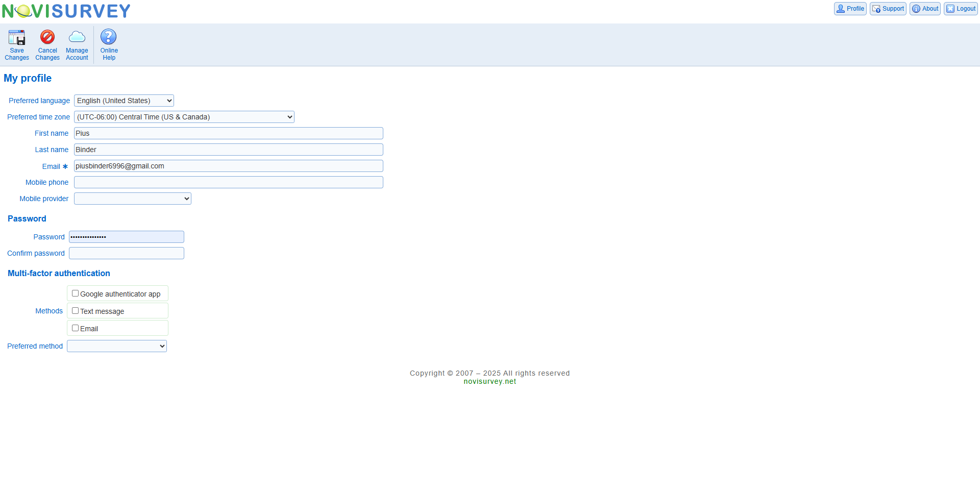This screenshot has width=980, height=492.
Task: Click the Save Changes floppy disk icon
Action: [17, 38]
